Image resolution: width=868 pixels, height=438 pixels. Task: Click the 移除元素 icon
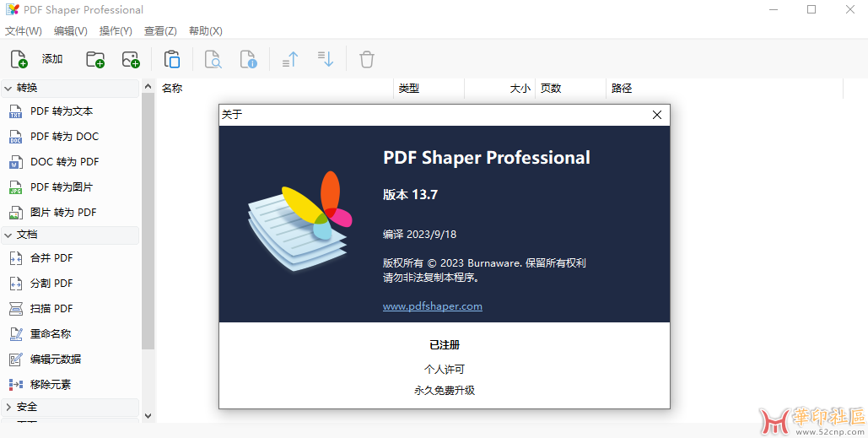click(x=15, y=384)
